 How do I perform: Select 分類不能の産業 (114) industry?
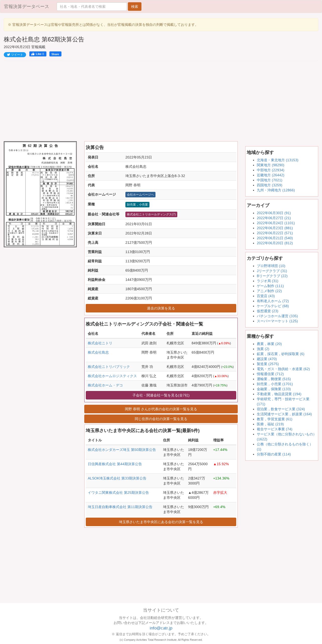coord(274,454)
